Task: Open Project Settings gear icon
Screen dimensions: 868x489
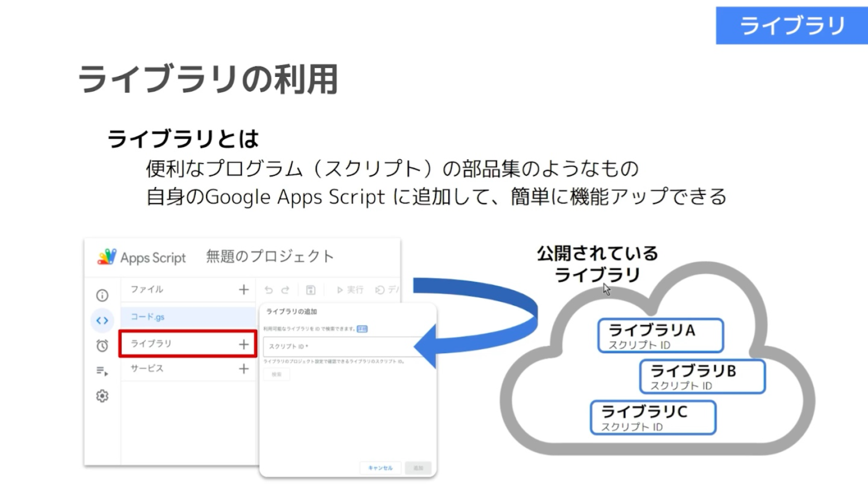Action: (x=102, y=396)
